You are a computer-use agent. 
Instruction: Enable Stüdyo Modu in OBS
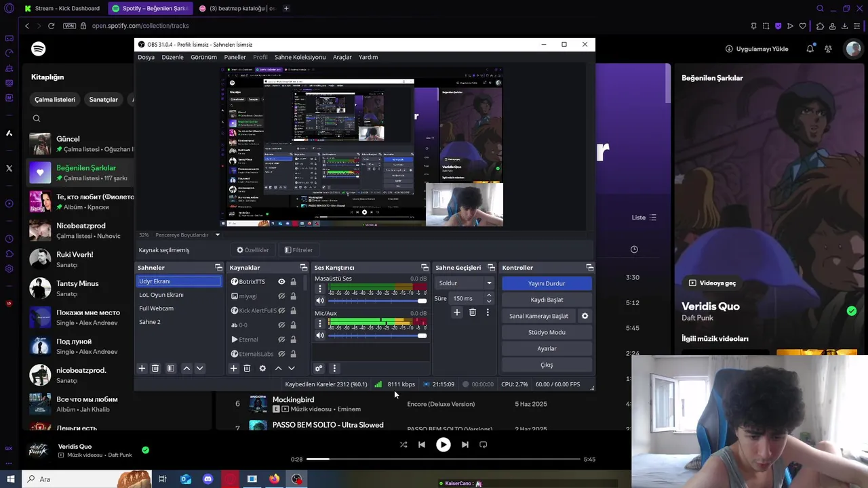[547, 332]
